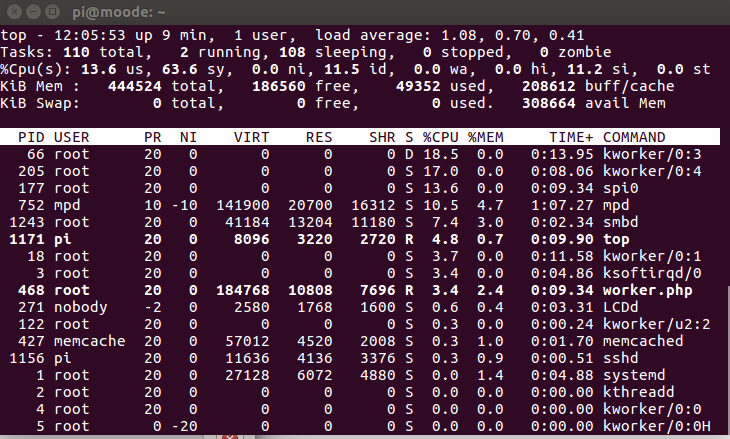Click the '444524 total' memory value

[161, 86]
